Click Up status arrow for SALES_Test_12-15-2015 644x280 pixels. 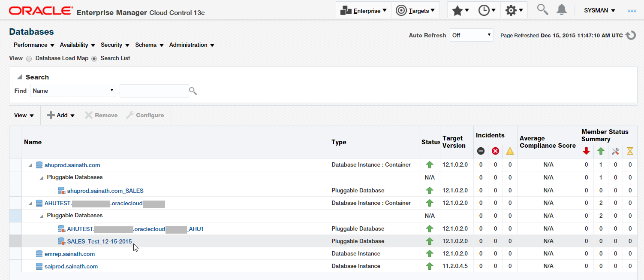(x=430, y=241)
